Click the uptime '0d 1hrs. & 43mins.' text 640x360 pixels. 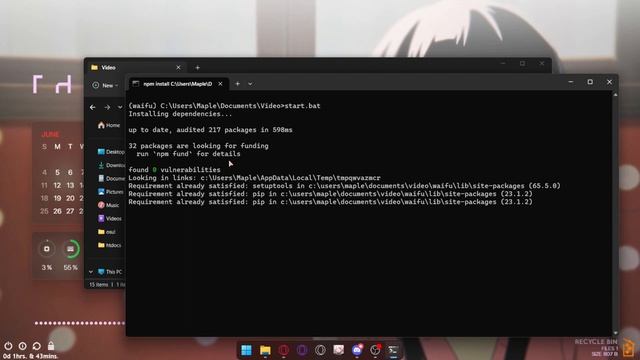30,356
